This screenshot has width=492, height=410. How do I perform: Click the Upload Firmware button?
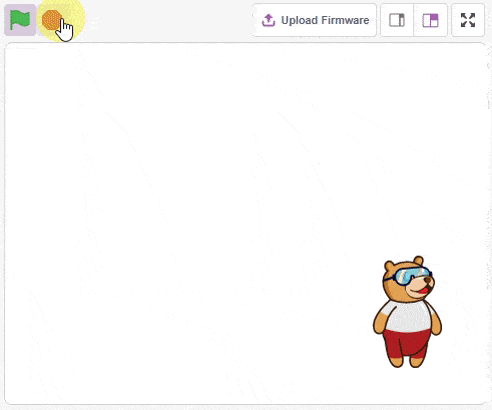[x=314, y=20]
